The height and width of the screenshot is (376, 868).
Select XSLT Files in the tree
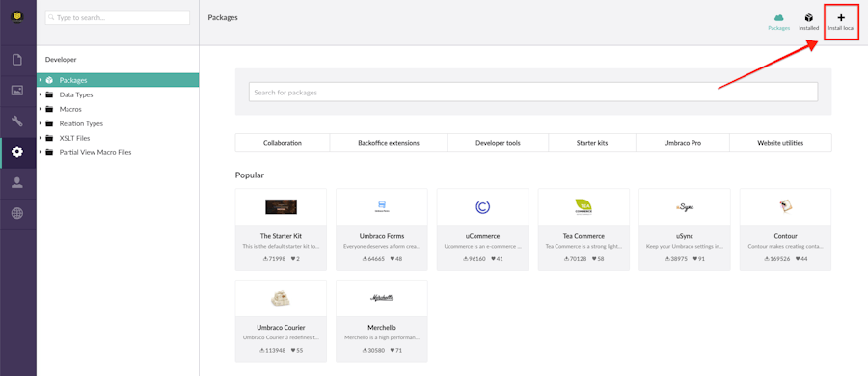click(x=74, y=138)
